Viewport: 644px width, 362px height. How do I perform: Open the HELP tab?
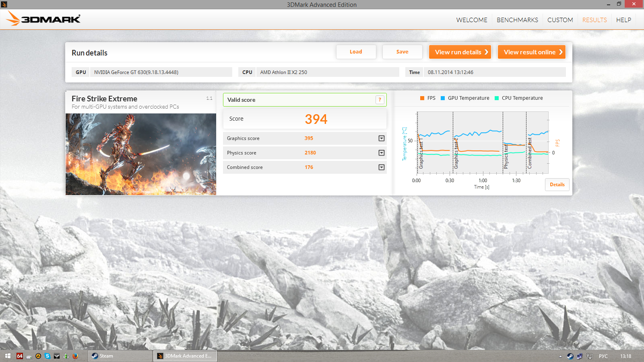(x=623, y=20)
